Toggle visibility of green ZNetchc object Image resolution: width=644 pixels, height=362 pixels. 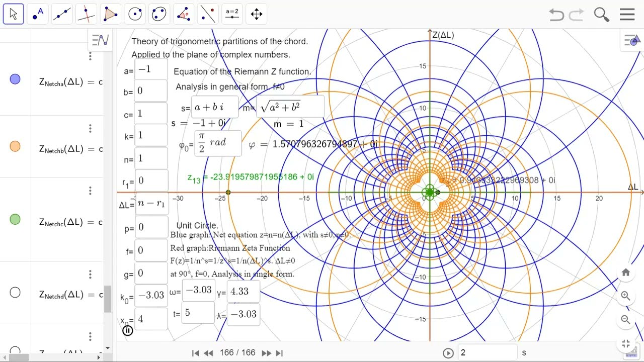pos(15,219)
